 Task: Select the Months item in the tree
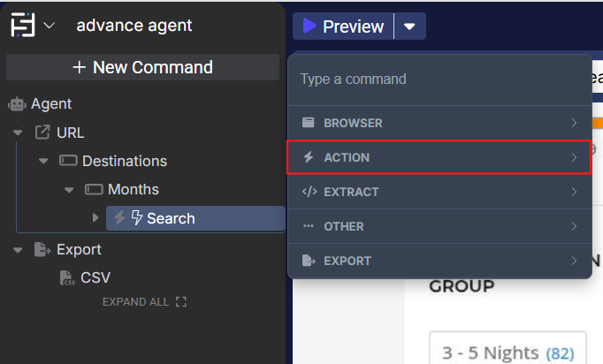133,189
